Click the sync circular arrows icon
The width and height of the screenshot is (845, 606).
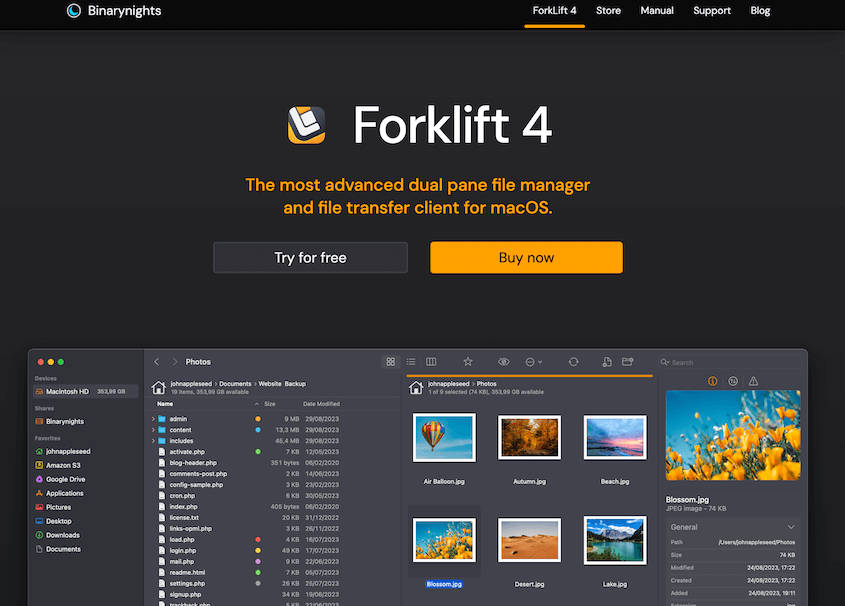(573, 362)
